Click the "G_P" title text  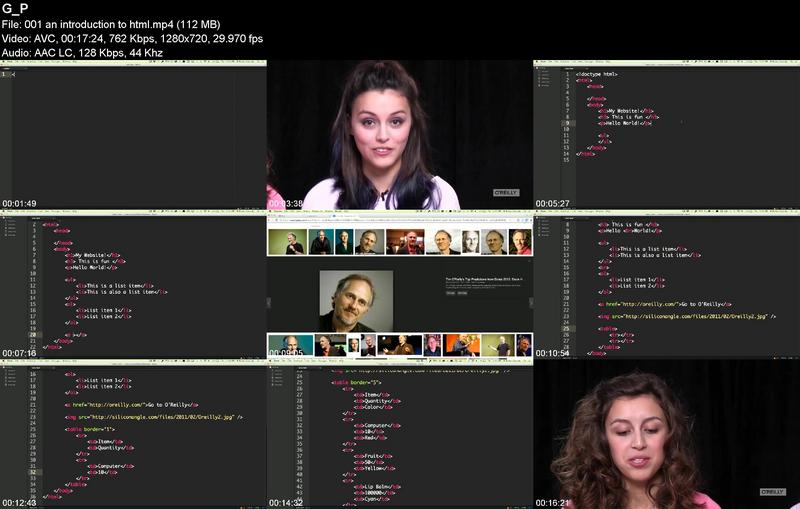pos(15,9)
